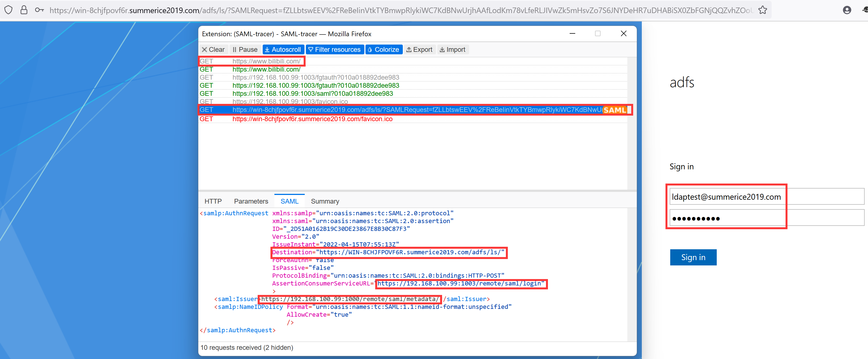Select the 192.168.100.99 favicon.ico request

[413, 101]
